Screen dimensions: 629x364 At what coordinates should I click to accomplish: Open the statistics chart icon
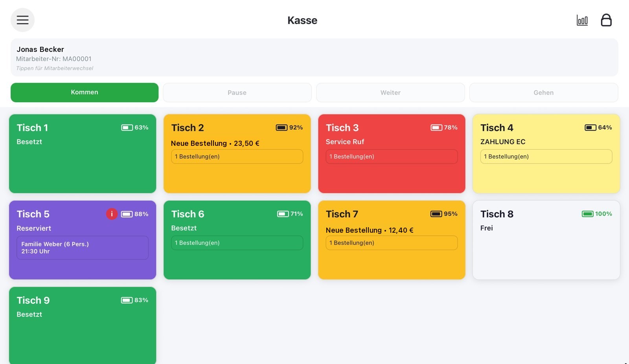pos(582,20)
